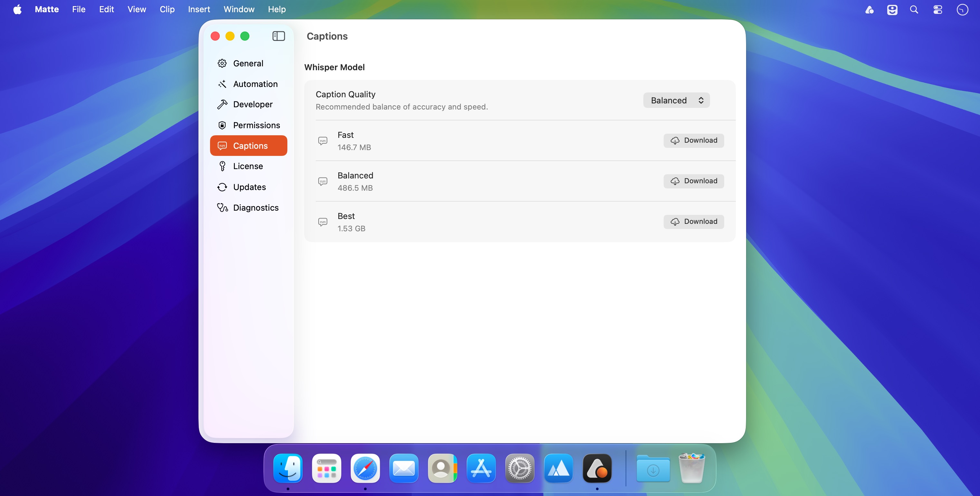Click the circular Siri icon in menu bar
The image size is (980, 496).
pyautogui.click(x=963, y=10)
